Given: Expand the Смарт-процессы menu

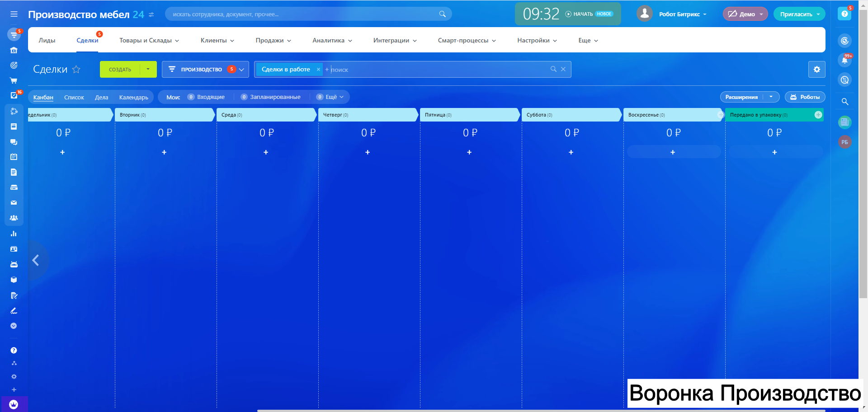Looking at the screenshot, I should pos(467,40).
